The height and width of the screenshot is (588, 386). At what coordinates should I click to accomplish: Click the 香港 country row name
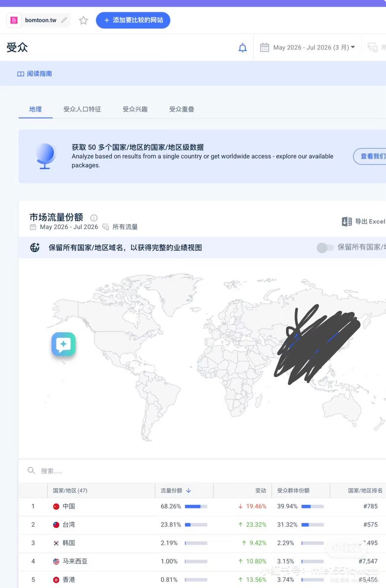[69, 580]
